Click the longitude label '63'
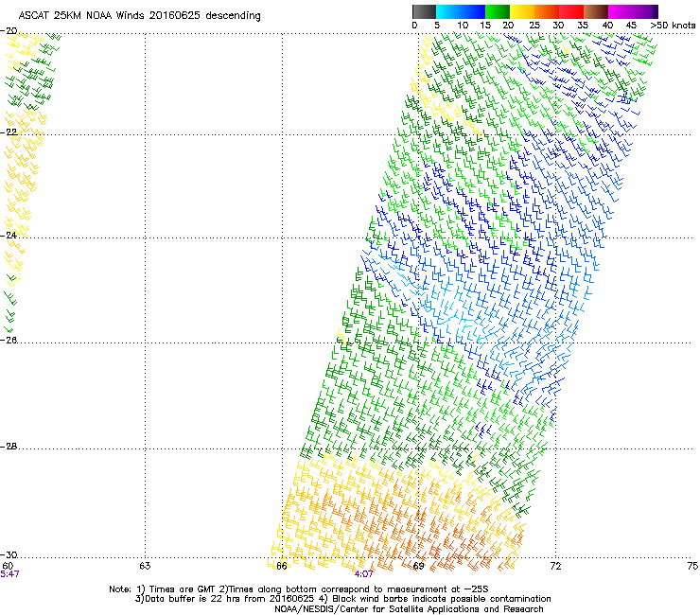The width and height of the screenshot is (700, 615). (x=145, y=566)
